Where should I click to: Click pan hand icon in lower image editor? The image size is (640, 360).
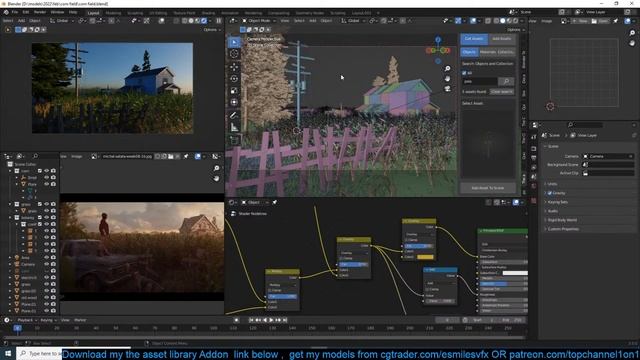[x=216, y=178]
